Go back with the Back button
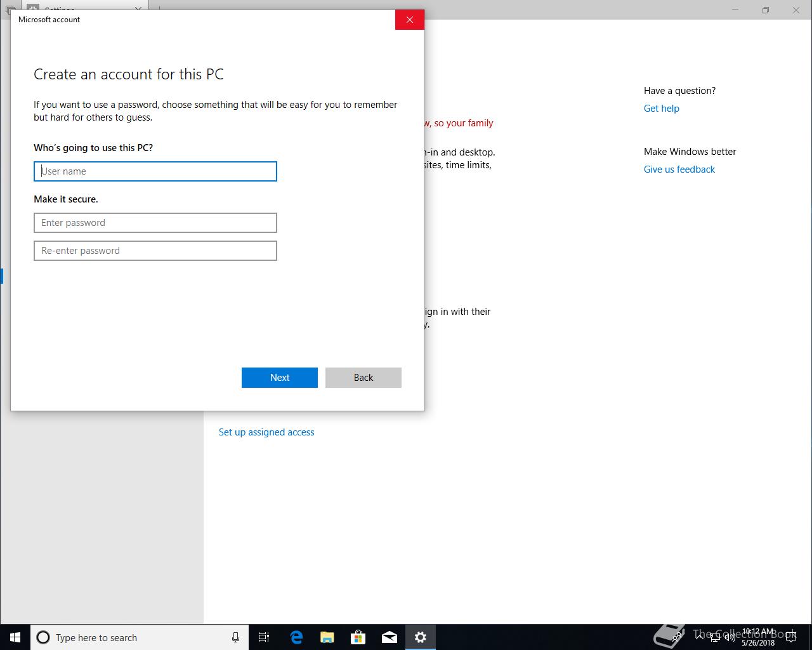This screenshot has height=650, width=812. click(x=363, y=378)
